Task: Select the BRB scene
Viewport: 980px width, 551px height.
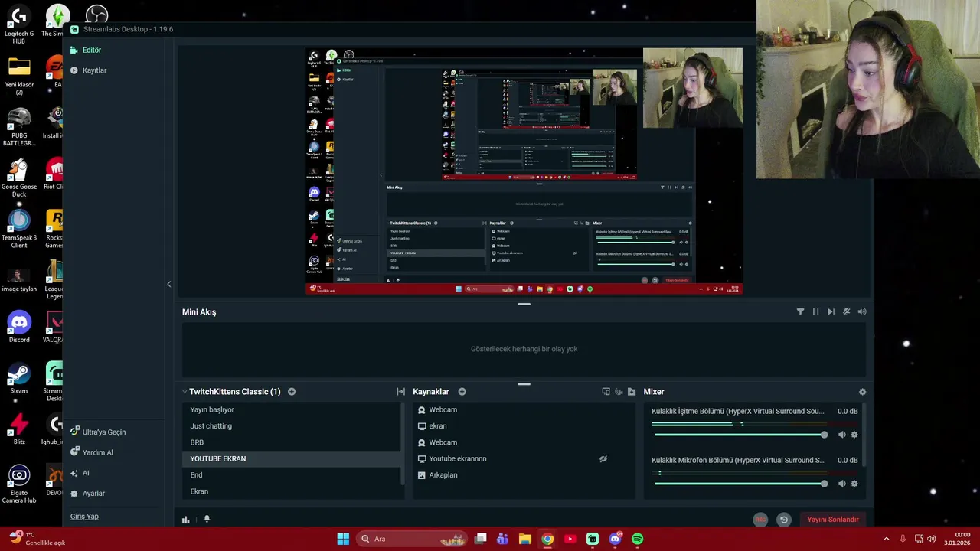Action: (291, 442)
